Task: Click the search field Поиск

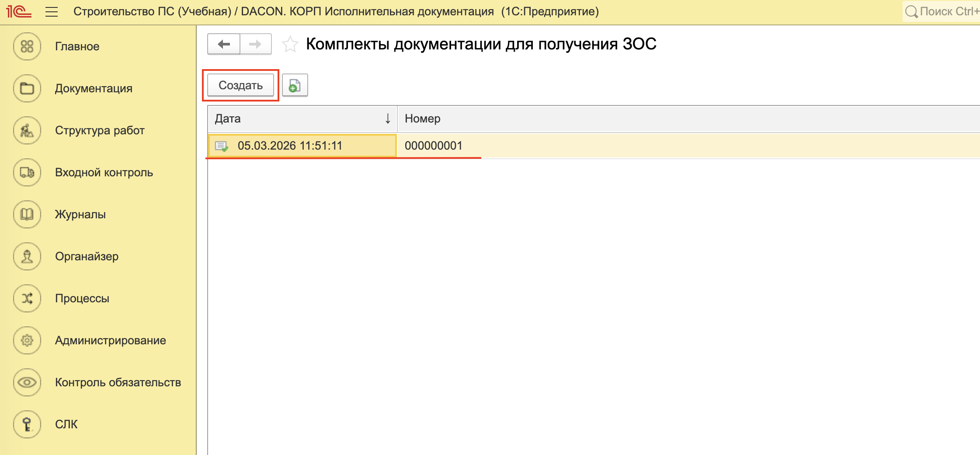Action: [x=944, y=11]
